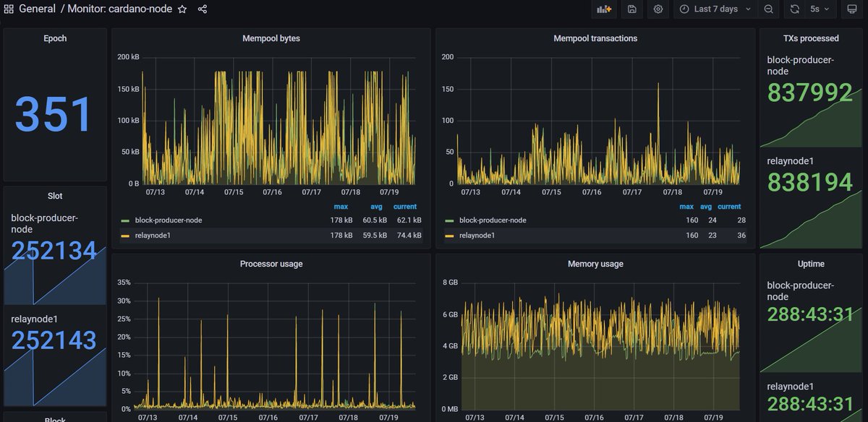
Task: Sort Mempool bytes legend by avg column
Action: click(x=376, y=207)
